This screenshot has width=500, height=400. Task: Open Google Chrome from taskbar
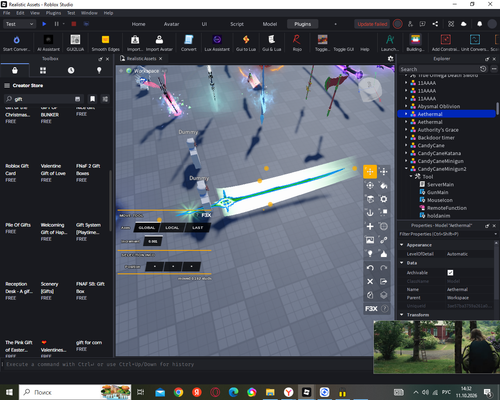[178, 392]
